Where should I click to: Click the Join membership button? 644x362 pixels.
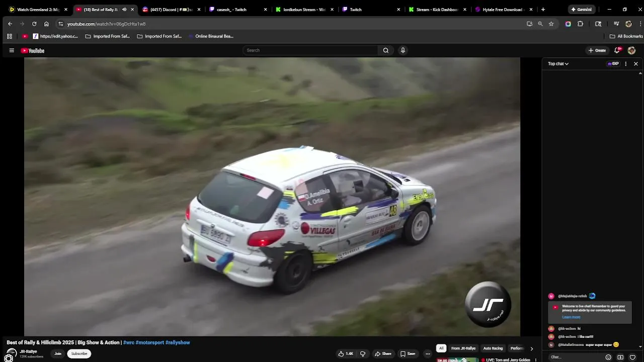(58, 353)
